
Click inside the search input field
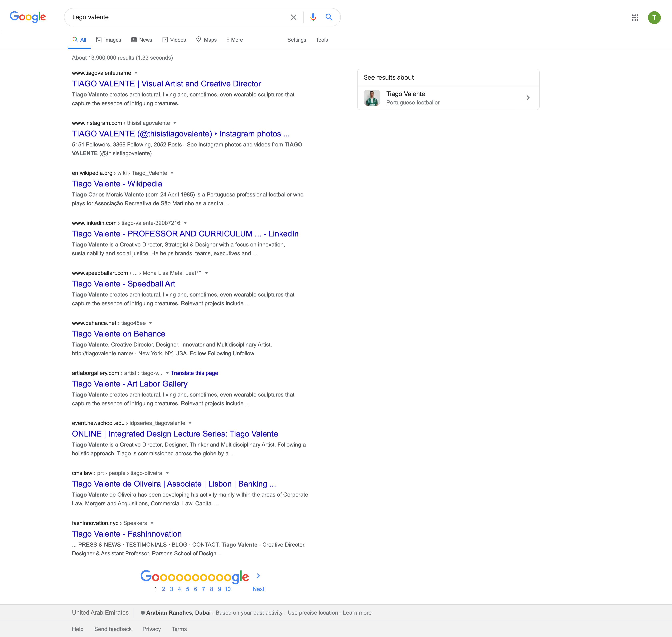click(176, 17)
